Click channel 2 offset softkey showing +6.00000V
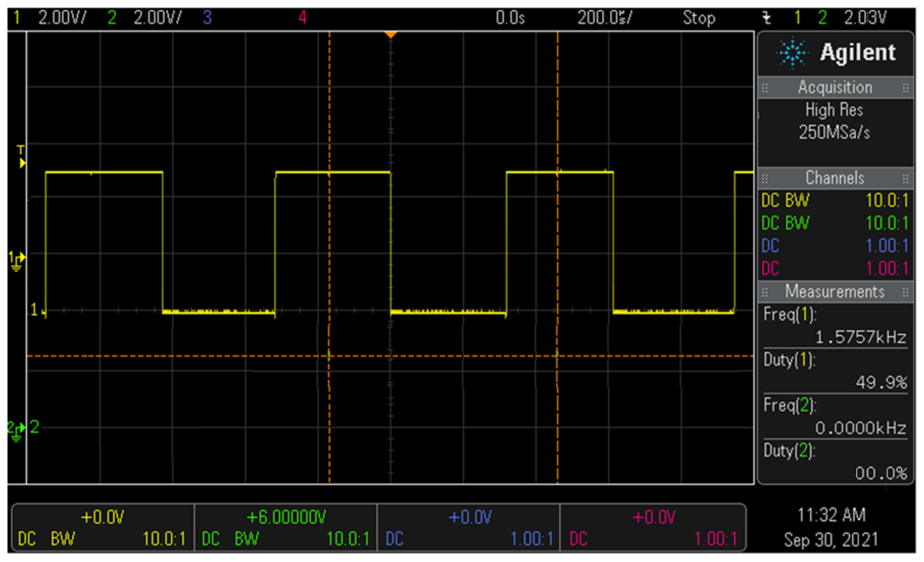 286,528
